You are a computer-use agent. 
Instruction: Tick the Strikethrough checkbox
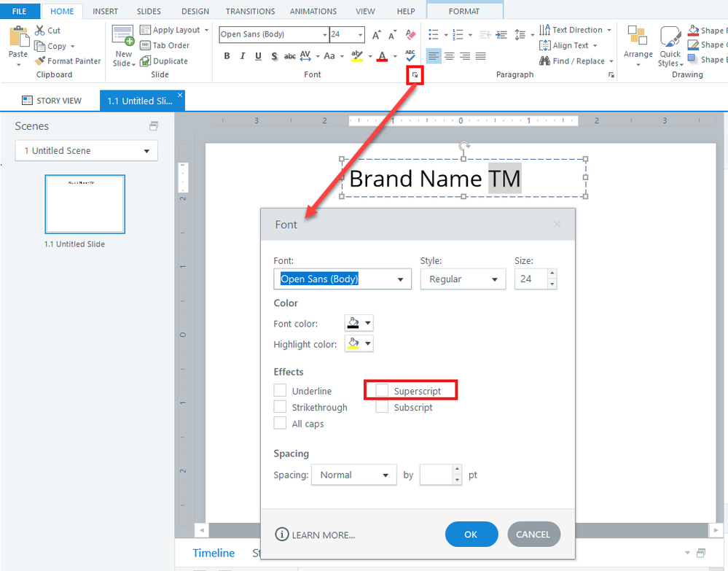(280, 408)
